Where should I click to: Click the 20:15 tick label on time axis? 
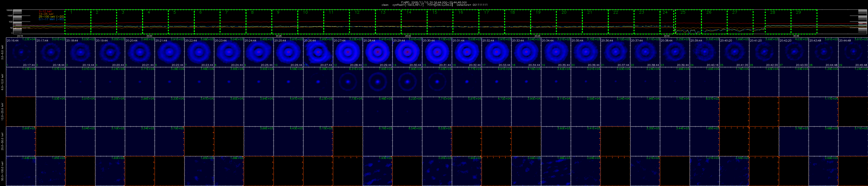(x=20, y=36)
